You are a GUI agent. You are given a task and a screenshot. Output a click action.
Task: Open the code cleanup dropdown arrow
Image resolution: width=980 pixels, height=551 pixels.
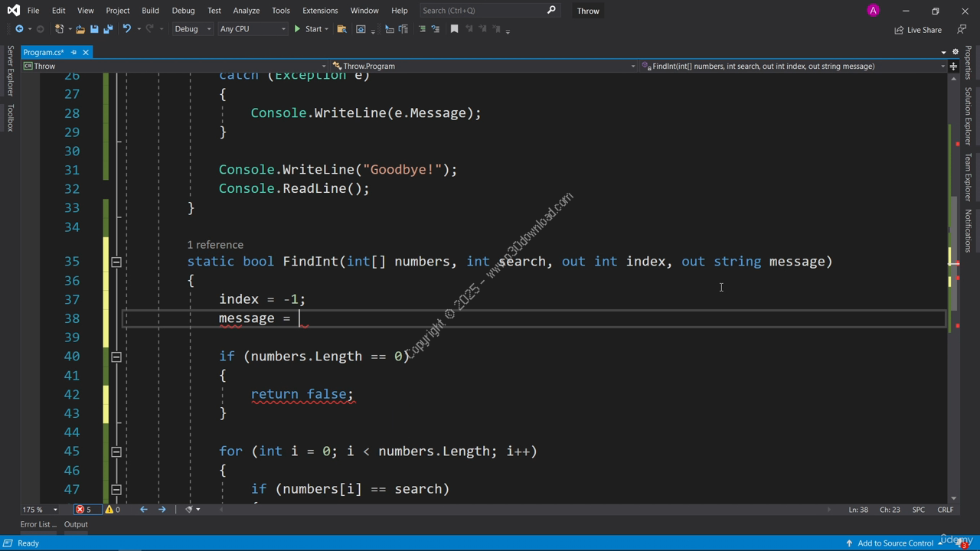point(198,510)
